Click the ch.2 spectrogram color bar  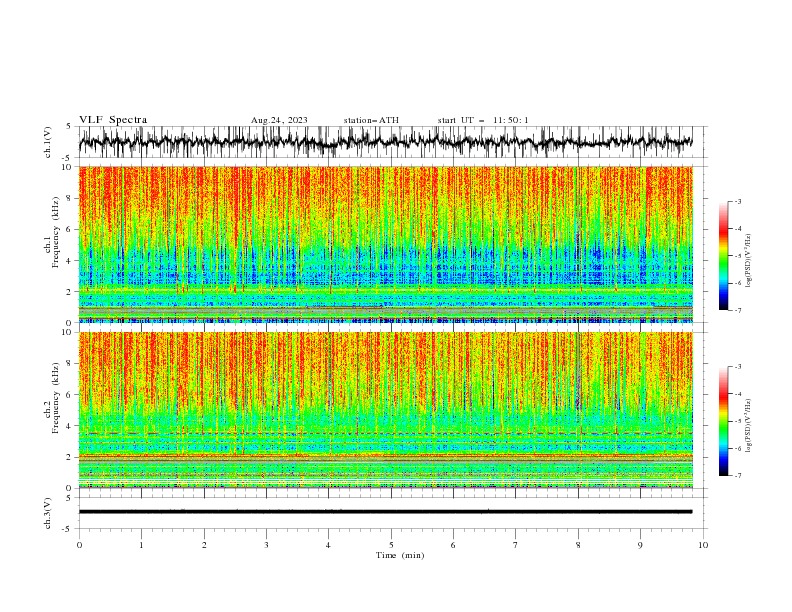tap(723, 421)
